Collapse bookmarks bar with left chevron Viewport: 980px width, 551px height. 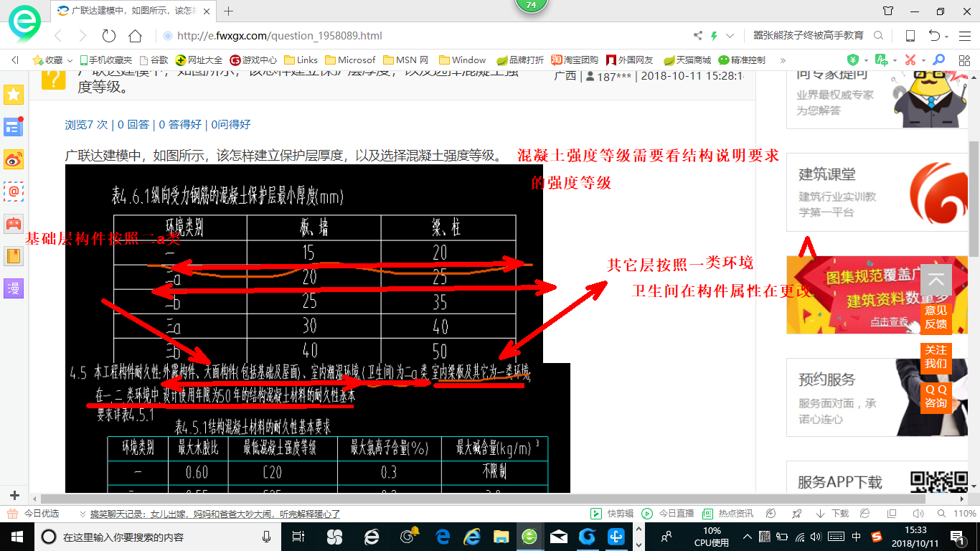[x=15, y=60]
